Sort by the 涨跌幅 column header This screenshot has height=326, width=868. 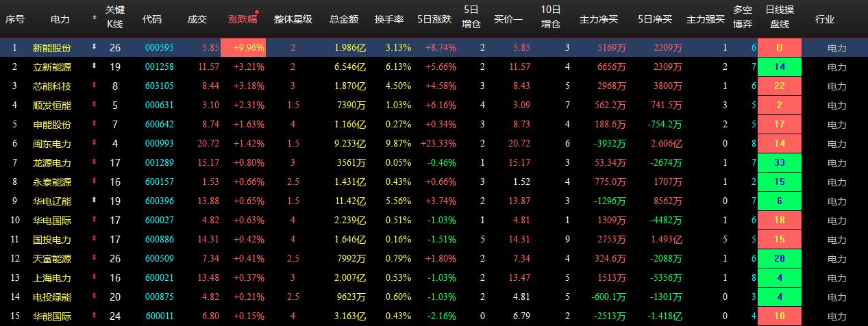(x=243, y=19)
